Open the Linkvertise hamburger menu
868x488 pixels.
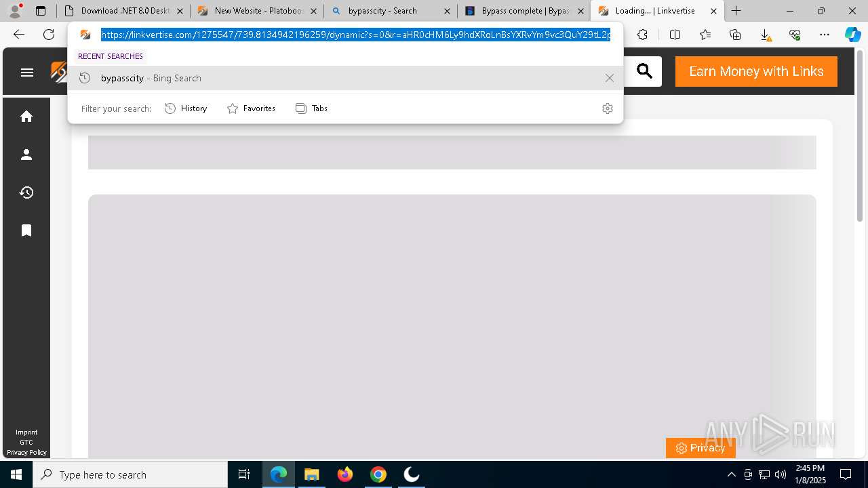[27, 73]
